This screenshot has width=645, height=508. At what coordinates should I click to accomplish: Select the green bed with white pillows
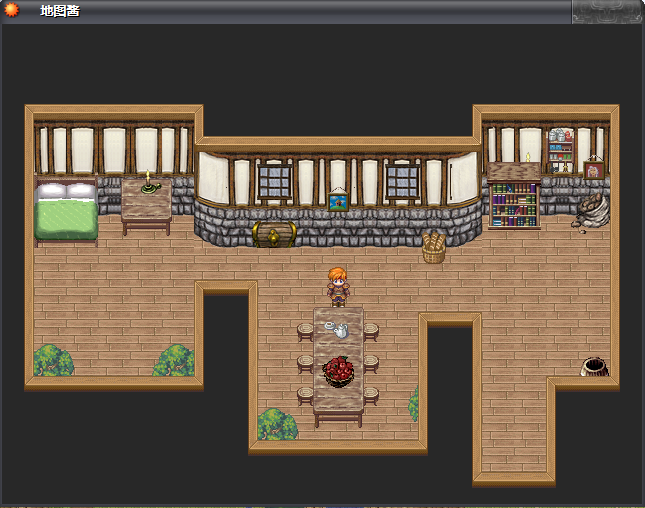click(66, 211)
